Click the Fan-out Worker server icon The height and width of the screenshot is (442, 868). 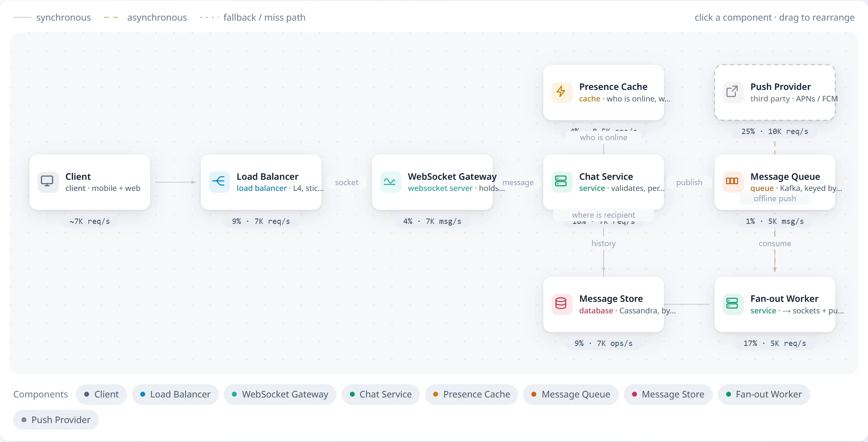pos(733,304)
